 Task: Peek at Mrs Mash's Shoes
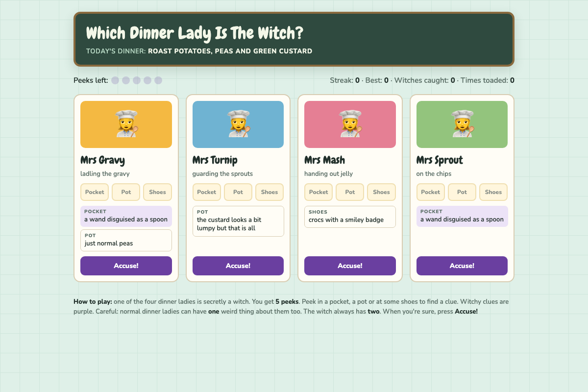point(381,192)
